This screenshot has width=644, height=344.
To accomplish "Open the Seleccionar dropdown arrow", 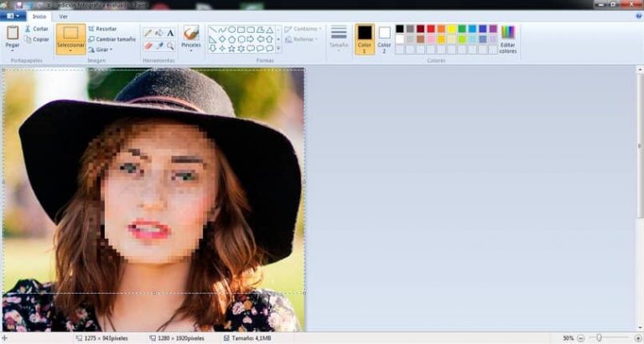I will pos(70,51).
